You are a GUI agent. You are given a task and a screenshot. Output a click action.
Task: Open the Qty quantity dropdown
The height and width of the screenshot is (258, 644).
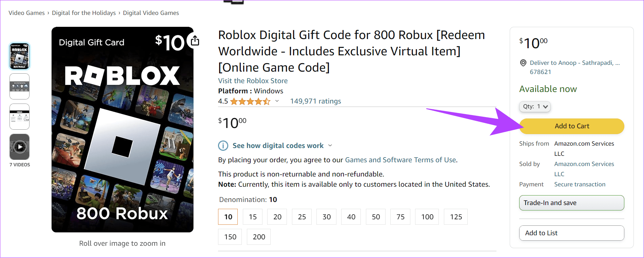(x=535, y=107)
